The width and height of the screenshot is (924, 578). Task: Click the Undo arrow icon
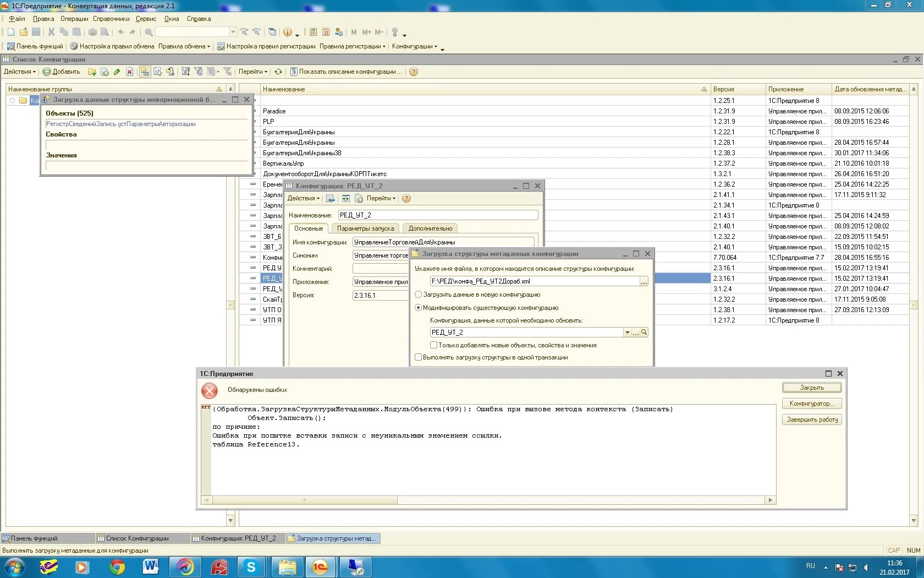pos(120,32)
